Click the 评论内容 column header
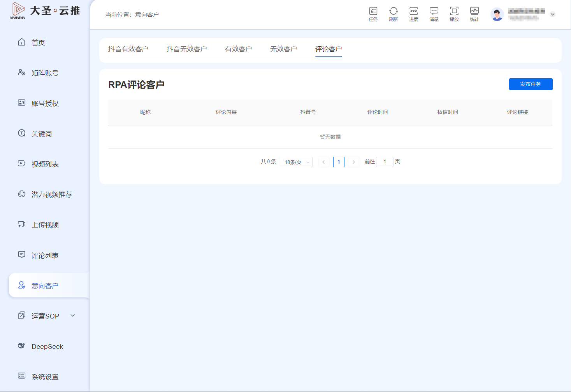The width and height of the screenshot is (571, 392). [x=226, y=112]
